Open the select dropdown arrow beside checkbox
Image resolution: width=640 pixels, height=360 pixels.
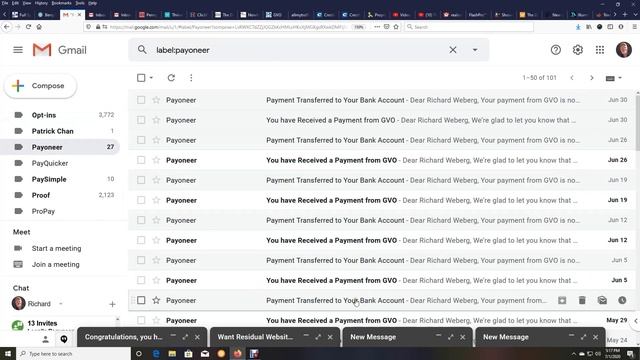click(151, 78)
